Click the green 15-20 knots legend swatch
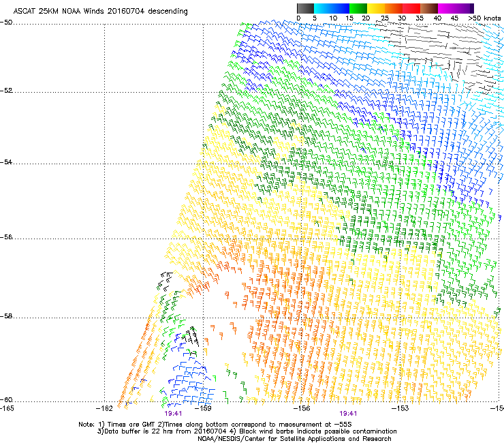This screenshot has height=443, width=504. coord(358,8)
